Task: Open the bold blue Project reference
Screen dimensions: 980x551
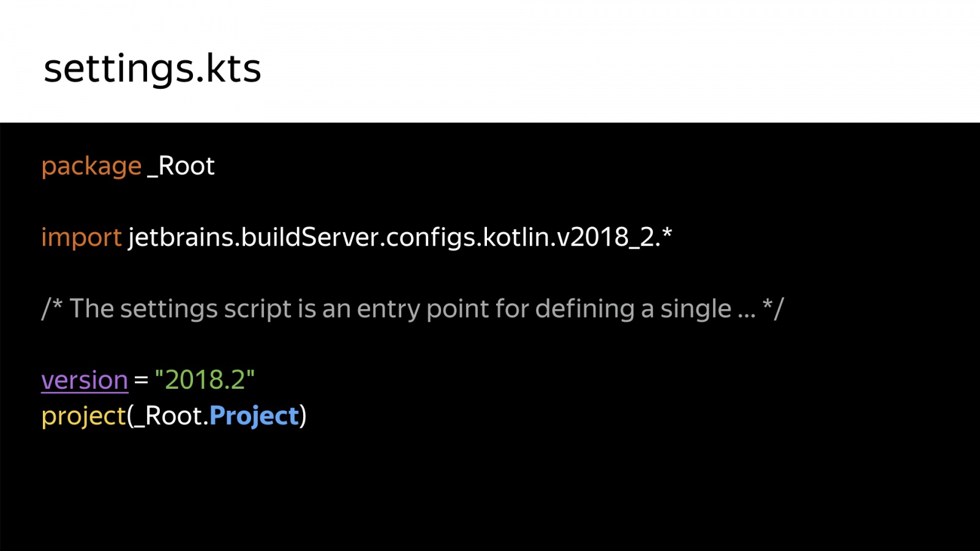Action: (x=254, y=417)
